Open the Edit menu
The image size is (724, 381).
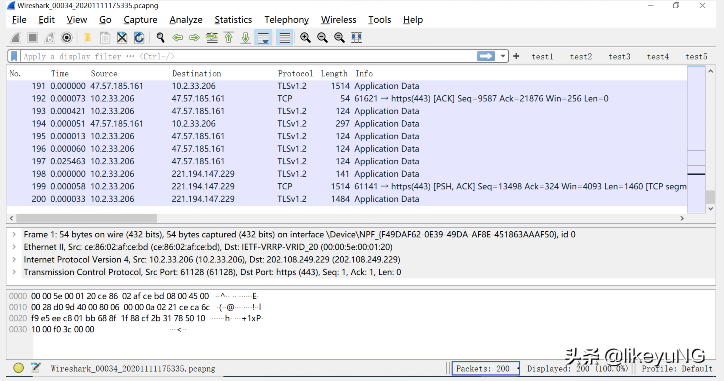click(46, 20)
